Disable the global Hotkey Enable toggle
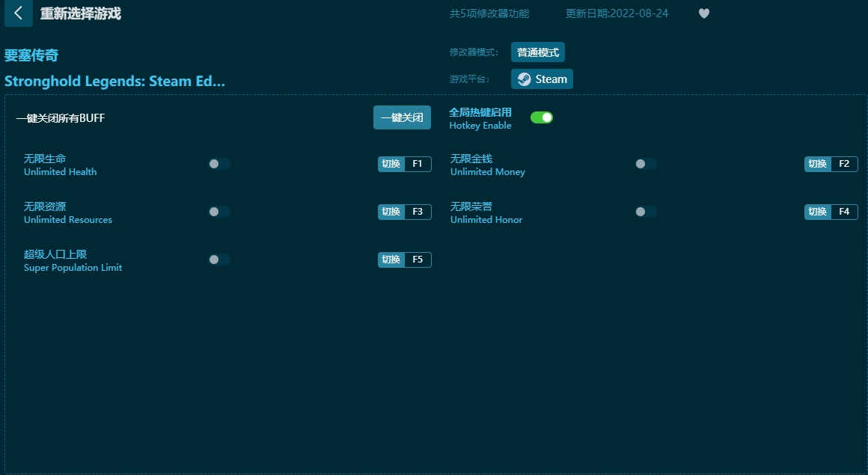868x475 pixels. pos(542,117)
